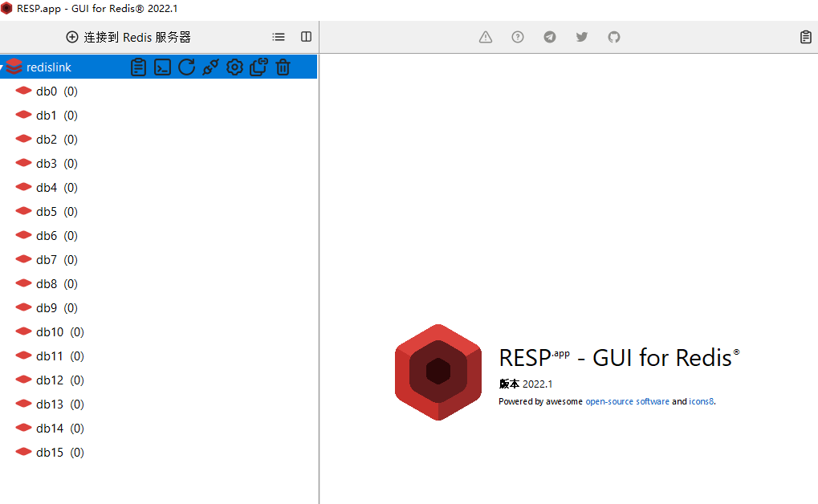Select the redislink connection row
Viewport: 818px width, 504px height.
tap(159, 67)
